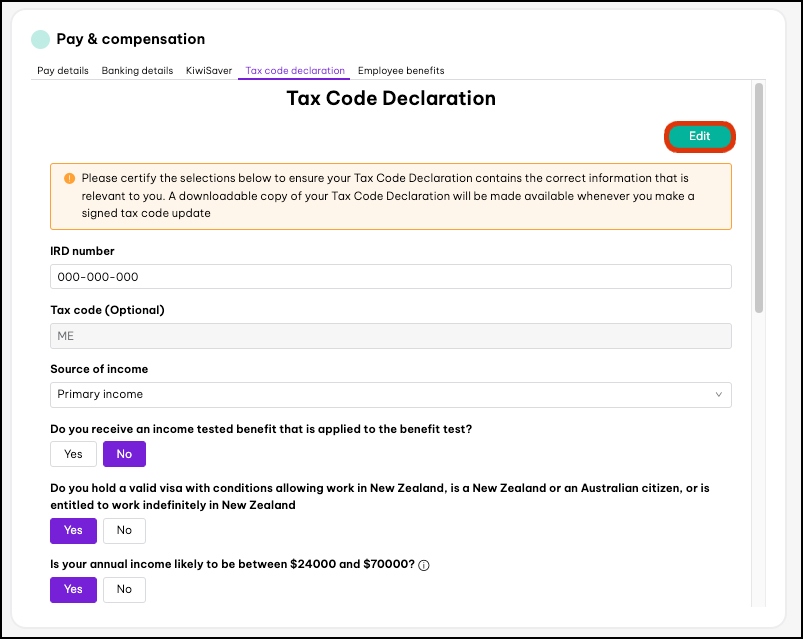
Task: Click the vertical scrollbar on the form
Action: (x=759, y=200)
